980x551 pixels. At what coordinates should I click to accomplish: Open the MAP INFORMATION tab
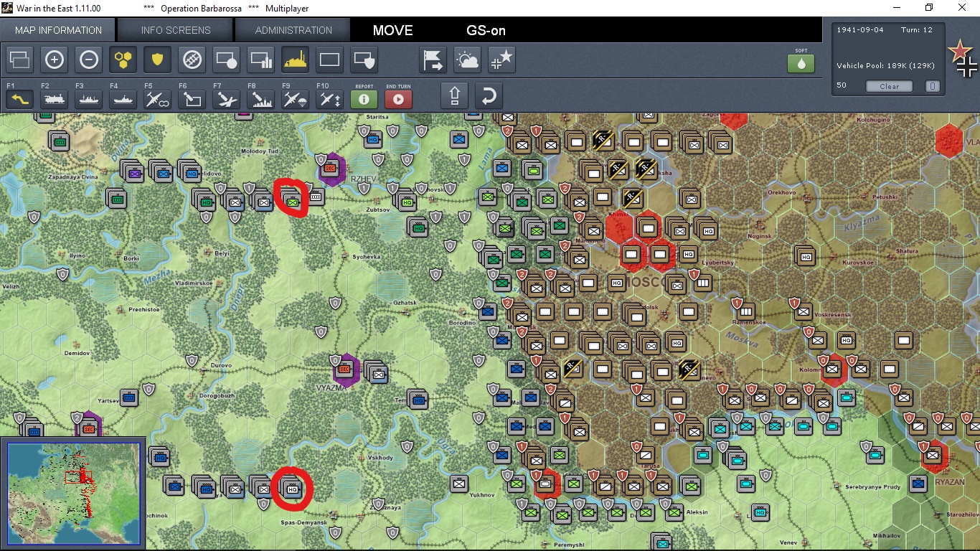(58, 30)
